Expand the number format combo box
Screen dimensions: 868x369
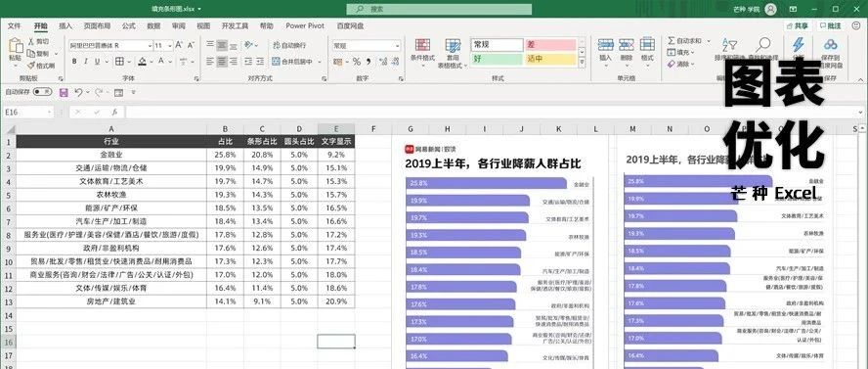coord(366,45)
